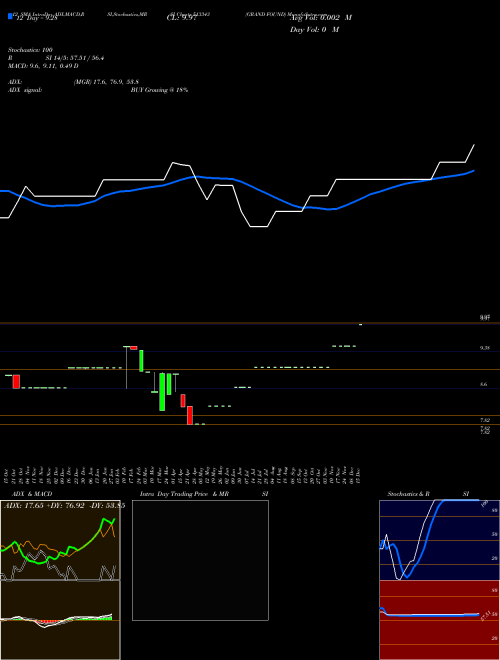Click the 9.38 price axis label
This screenshot has height=660, width=500.
484,348
